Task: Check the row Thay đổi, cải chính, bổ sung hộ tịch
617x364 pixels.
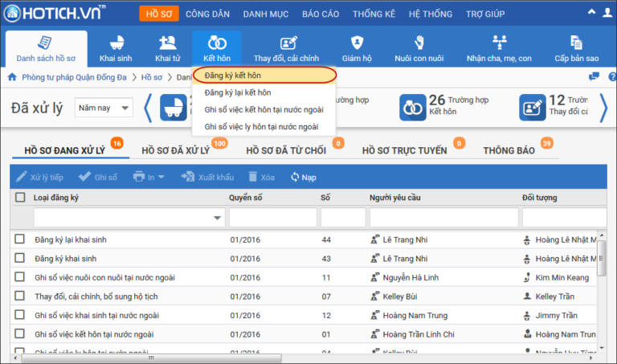Action: pyautogui.click(x=19, y=296)
